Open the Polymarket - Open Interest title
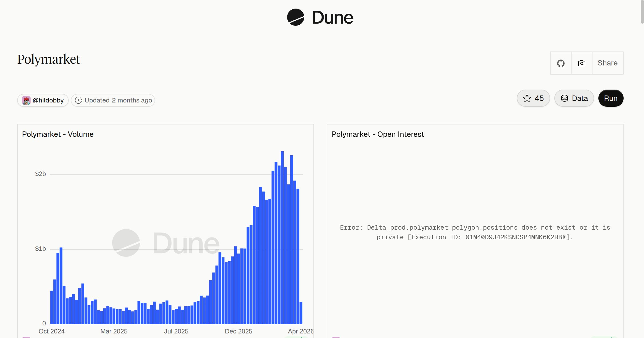 (378, 134)
